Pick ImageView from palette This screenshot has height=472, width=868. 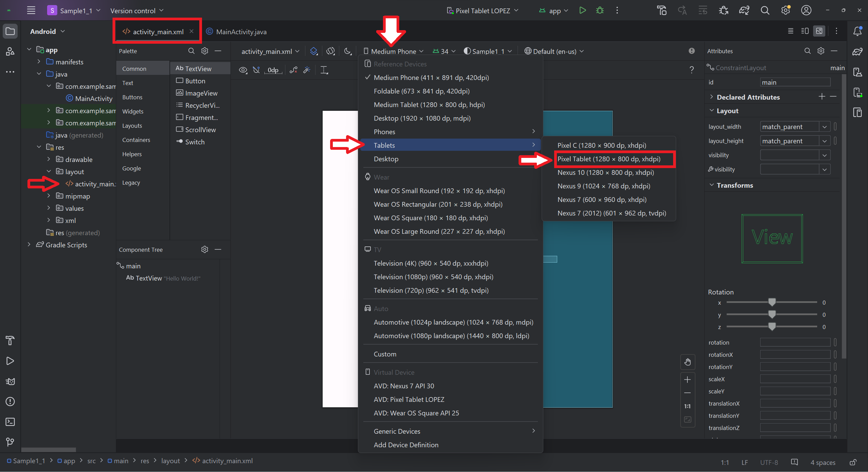200,93
